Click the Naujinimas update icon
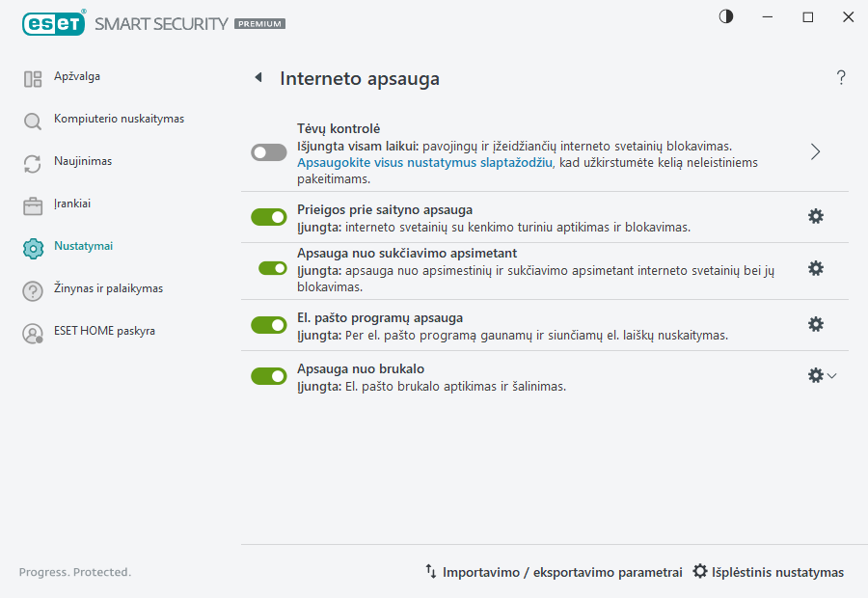The height and width of the screenshot is (598, 868). (x=32, y=161)
